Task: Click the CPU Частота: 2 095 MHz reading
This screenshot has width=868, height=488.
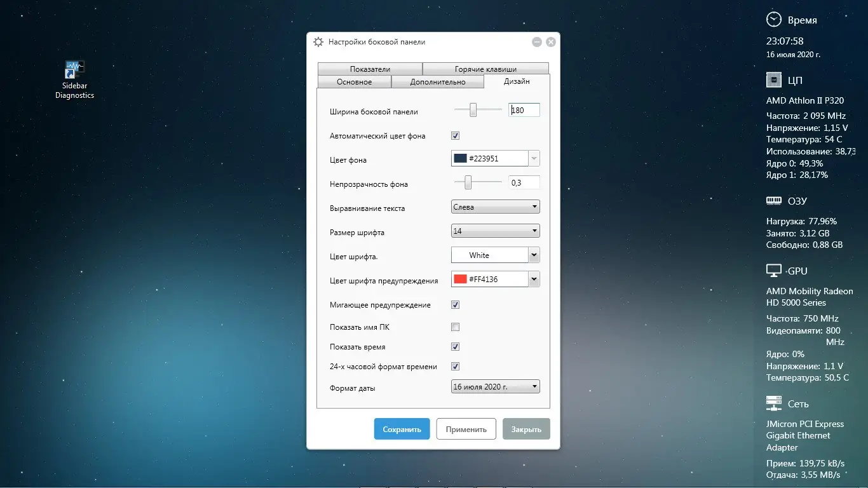Action: [806, 116]
